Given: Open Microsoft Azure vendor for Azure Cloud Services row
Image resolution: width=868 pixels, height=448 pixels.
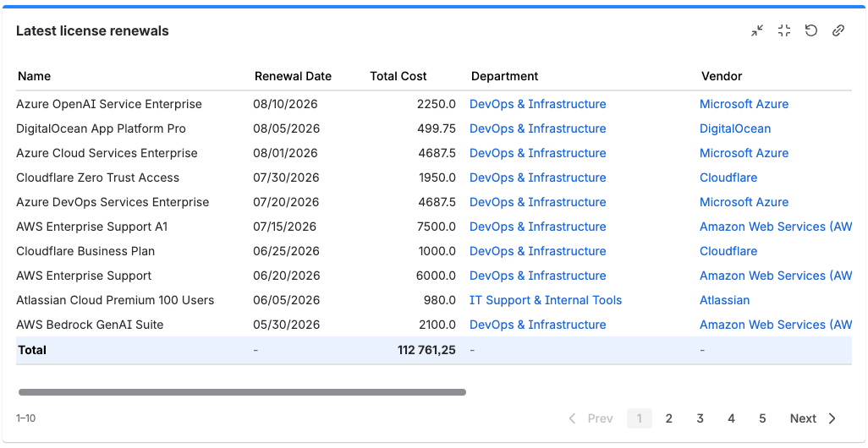Looking at the screenshot, I should (x=744, y=153).
